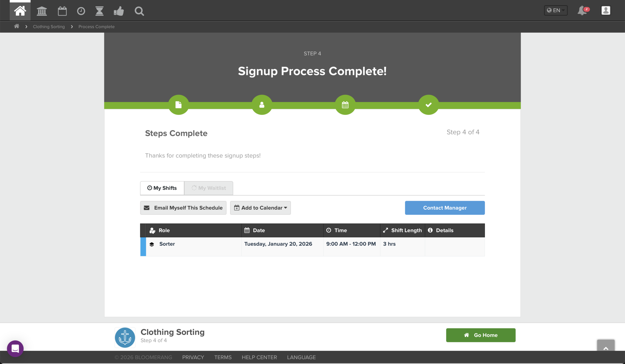Viewport: 625px width, 364px height.
Task: Open the purple chat support bubble
Action: pyautogui.click(x=15, y=348)
